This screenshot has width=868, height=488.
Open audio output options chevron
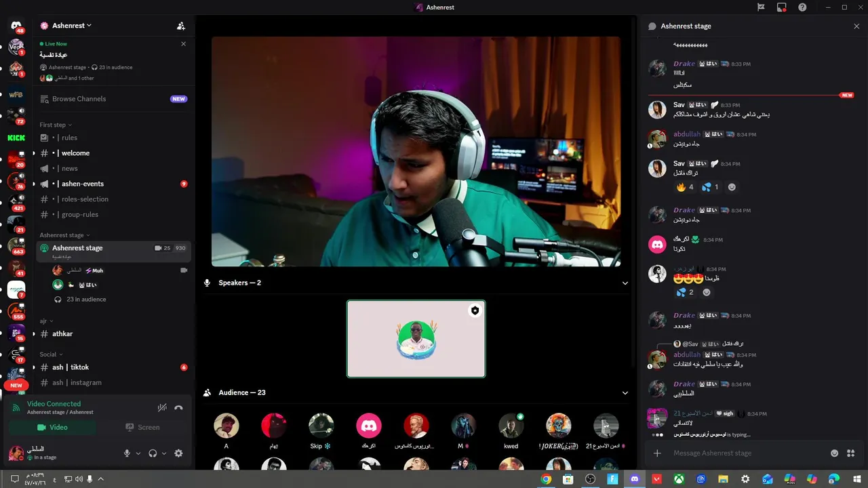coord(164,453)
